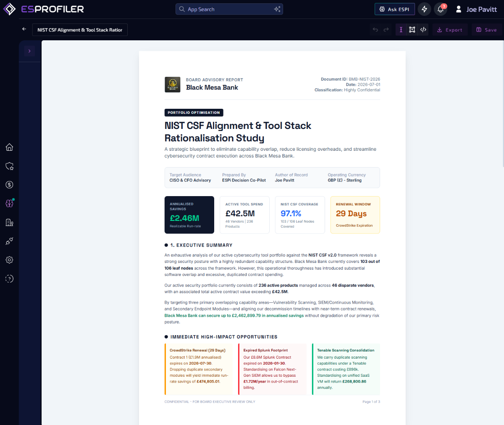Screen dimensions: 504x425
Task: Click the Author of Record Joe Pavitt field
Action: point(291,178)
